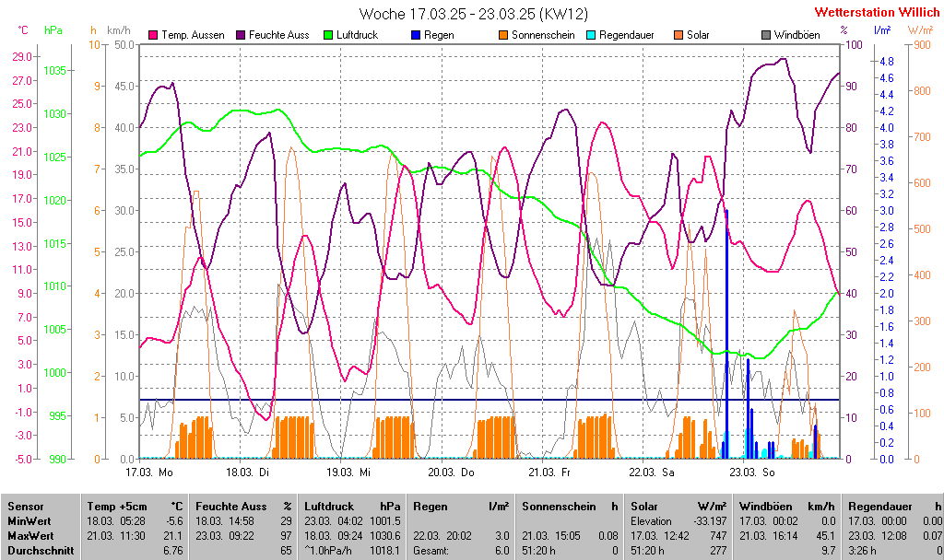The height and width of the screenshot is (560, 944).
Task: Click the '23.03. So' date label
Action: (752, 472)
